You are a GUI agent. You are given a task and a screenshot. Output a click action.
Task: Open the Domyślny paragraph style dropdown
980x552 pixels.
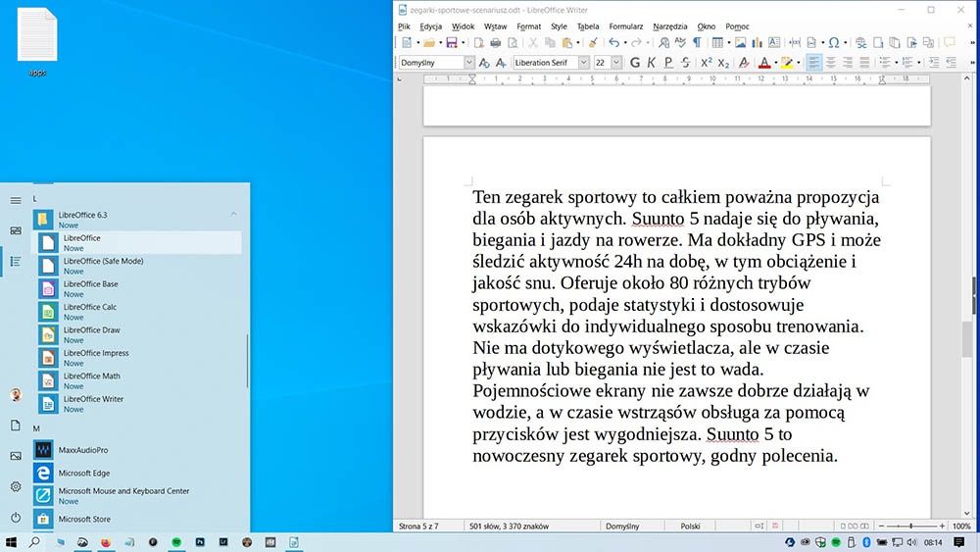point(468,63)
